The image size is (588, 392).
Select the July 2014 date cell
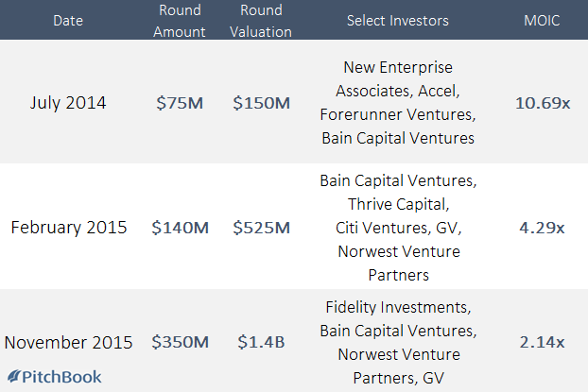(68, 103)
